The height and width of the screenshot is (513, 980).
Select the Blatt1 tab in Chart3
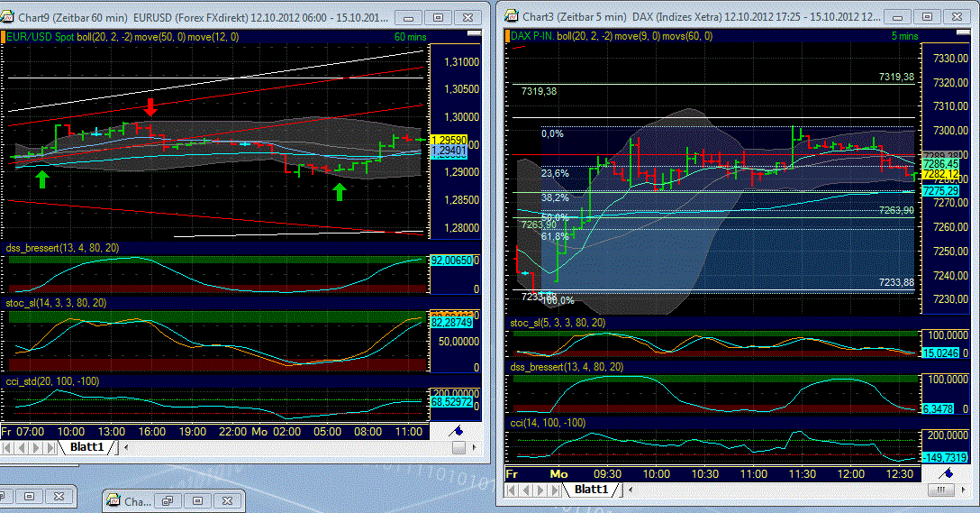[x=591, y=490]
